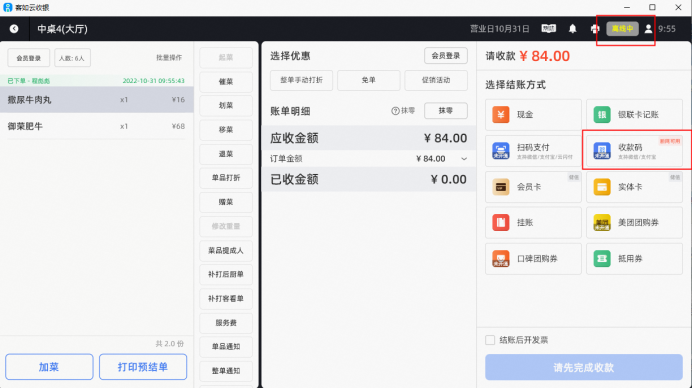
Task: Click the user account icon near the clock
Action: [x=648, y=29]
